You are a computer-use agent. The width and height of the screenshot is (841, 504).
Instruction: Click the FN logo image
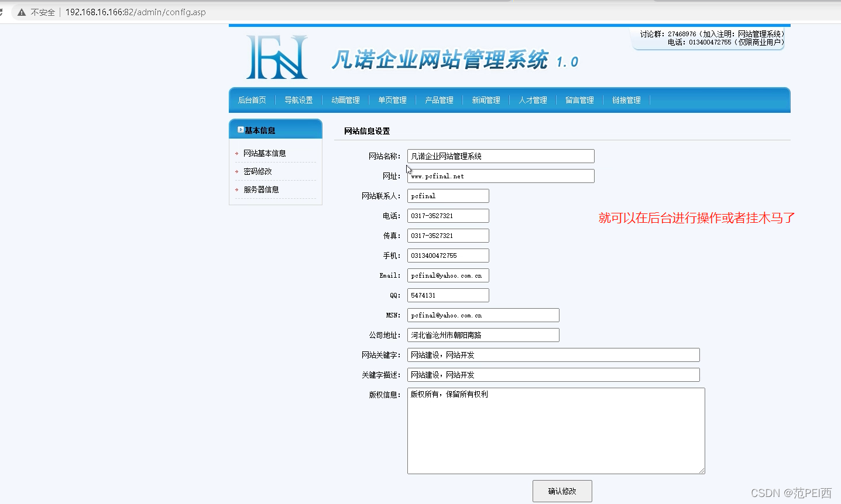pos(277,57)
